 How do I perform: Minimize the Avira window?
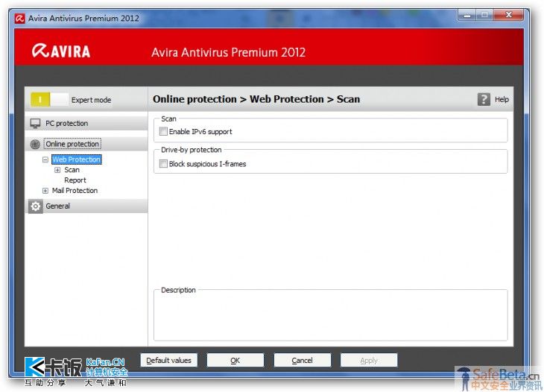[467, 15]
